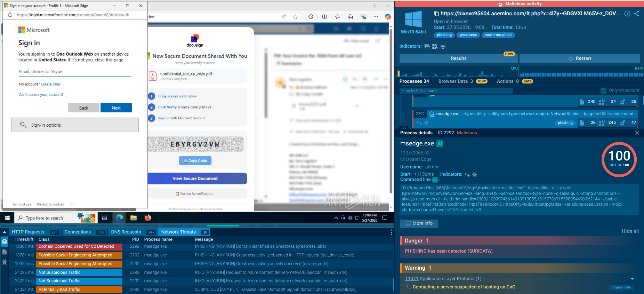Open Firefox from the Windows taskbar
The width and height of the screenshot is (644, 294).
pos(148,218)
